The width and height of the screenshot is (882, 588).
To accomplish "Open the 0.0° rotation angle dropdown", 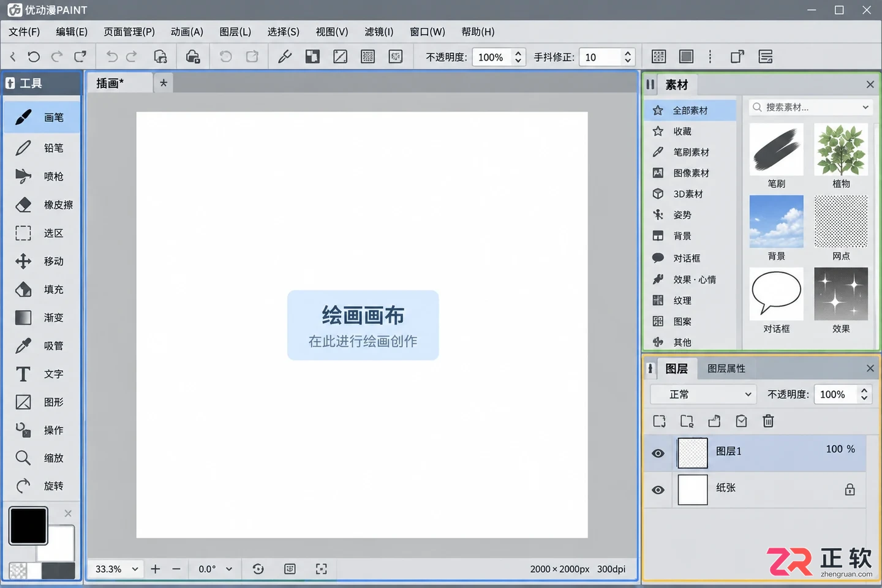I will (x=215, y=569).
